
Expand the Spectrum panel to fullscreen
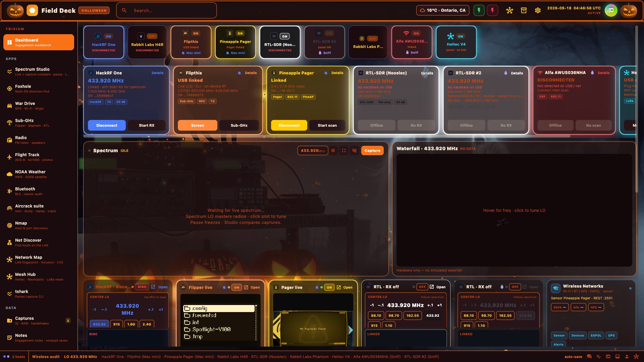point(344,150)
